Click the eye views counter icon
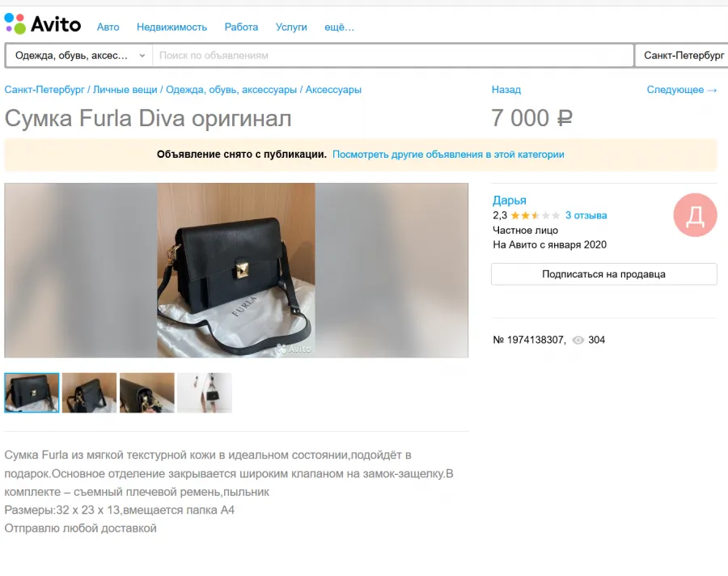 click(578, 340)
